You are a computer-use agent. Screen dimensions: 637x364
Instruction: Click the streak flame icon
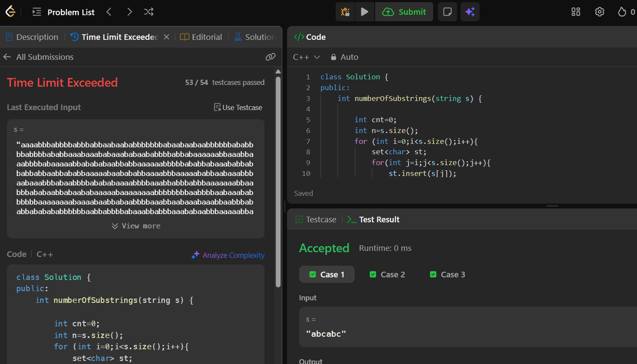pos(622,12)
